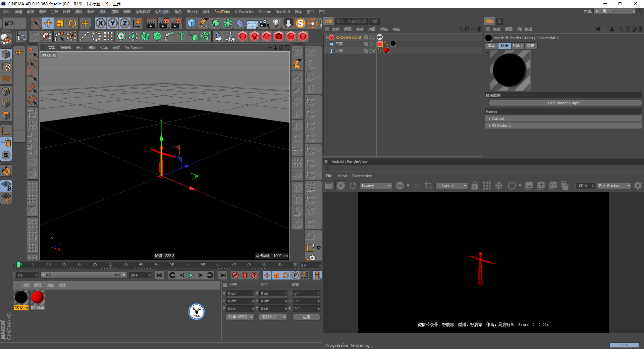Image resolution: width=644 pixels, height=349 pixels.
Task: Toggle the RenderView lock camera icon
Action: tap(474, 186)
